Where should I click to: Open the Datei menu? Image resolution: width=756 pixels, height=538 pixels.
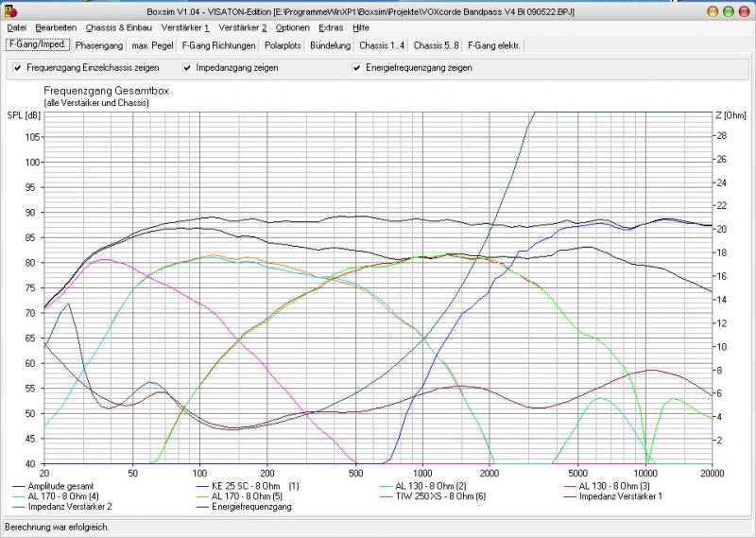point(16,28)
